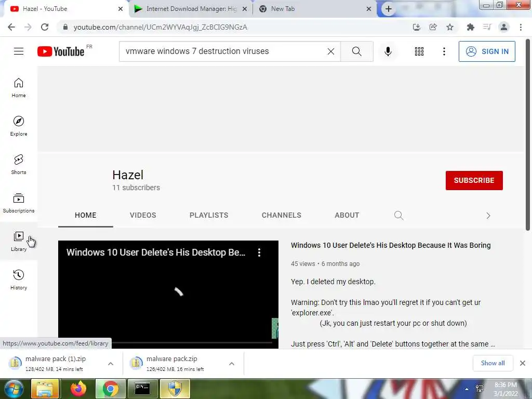The width and height of the screenshot is (532, 399).
Task: Close the downloads bar
Action: pyautogui.click(x=523, y=363)
